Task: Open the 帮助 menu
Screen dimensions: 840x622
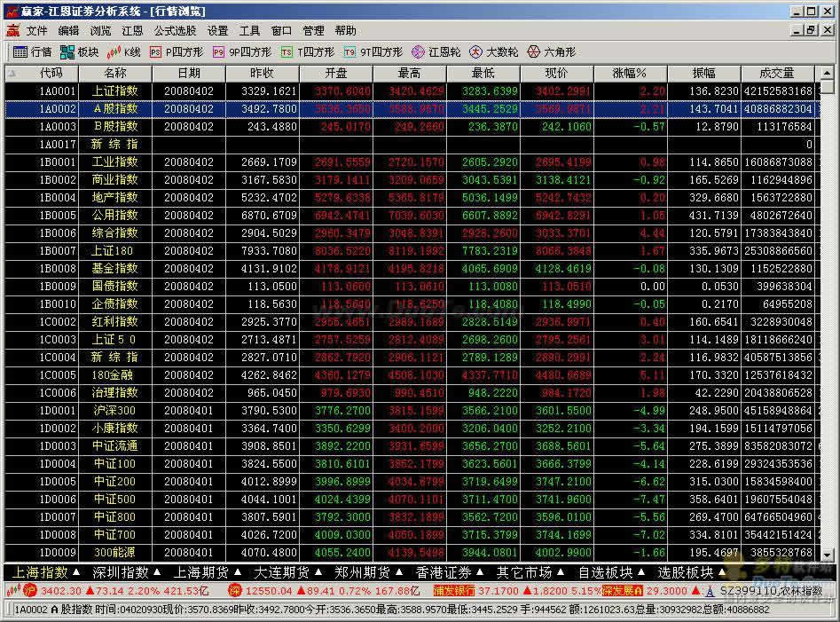Action: (x=346, y=30)
